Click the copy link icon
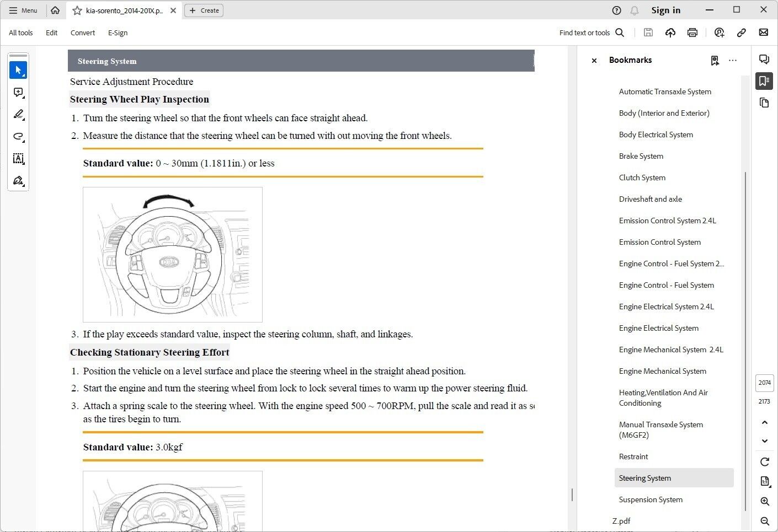This screenshot has height=532, width=778. tap(742, 33)
